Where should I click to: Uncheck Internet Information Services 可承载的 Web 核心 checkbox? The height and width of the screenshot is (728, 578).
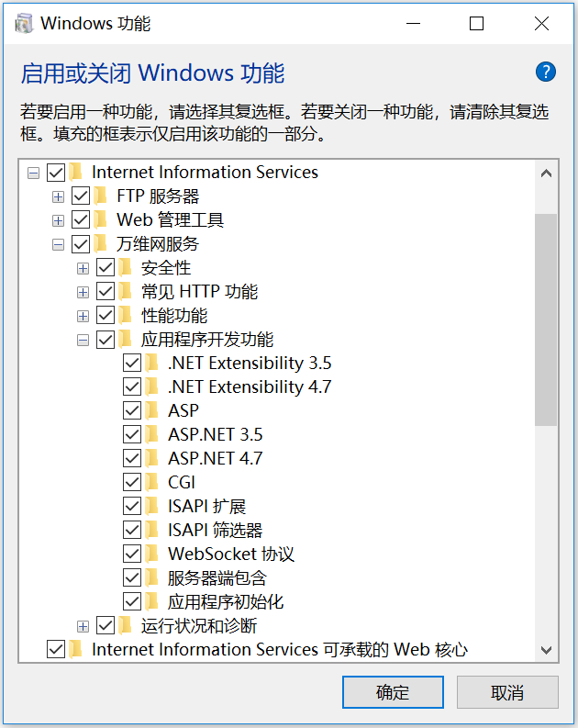56,650
